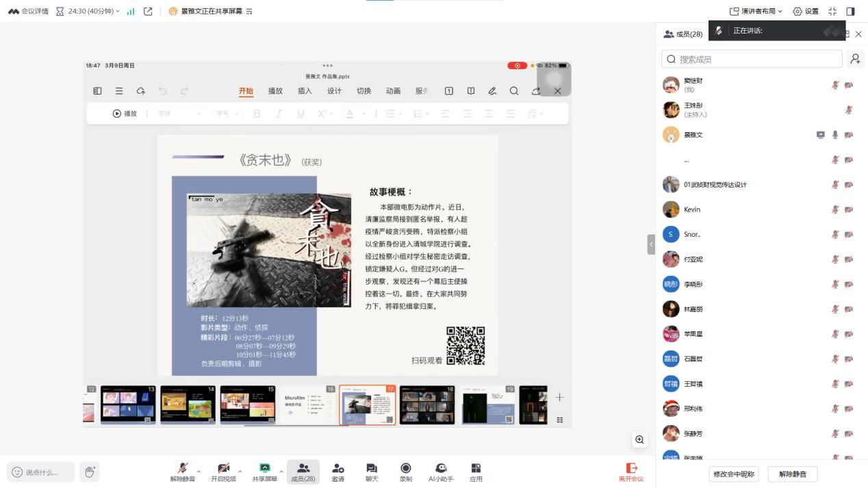
Task: Open the AI小助手 assistant
Action: tap(441, 472)
